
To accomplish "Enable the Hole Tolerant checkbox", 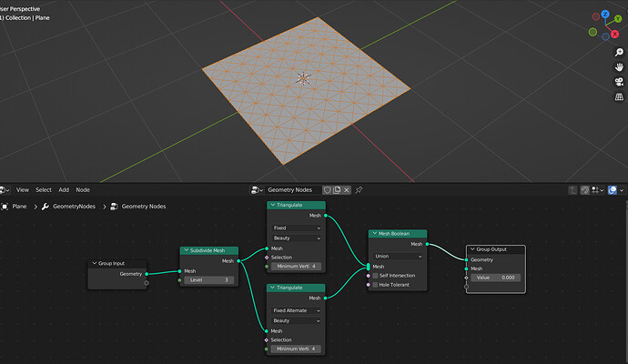I will tap(375, 285).
